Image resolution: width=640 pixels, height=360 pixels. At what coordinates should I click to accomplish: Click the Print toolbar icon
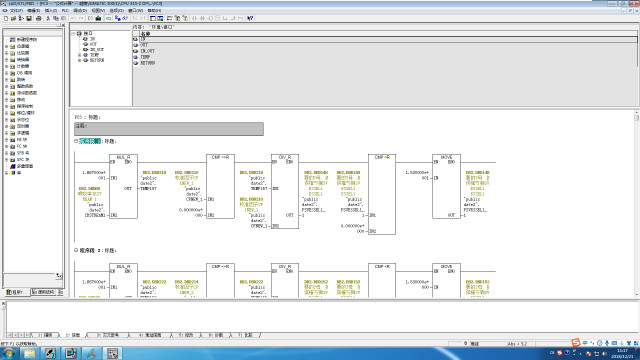[x=38, y=18]
